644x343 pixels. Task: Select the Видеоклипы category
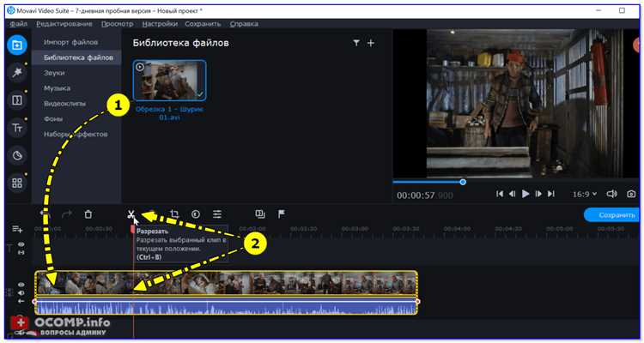click(65, 104)
